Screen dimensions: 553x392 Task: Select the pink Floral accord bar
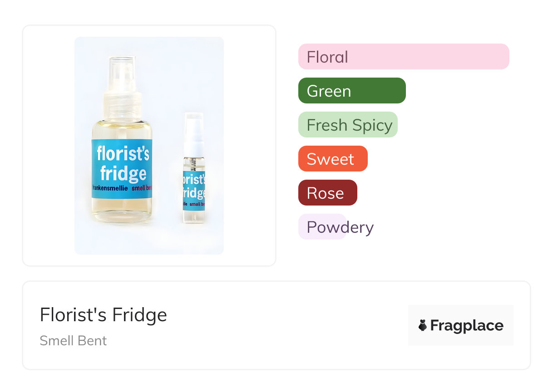click(x=403, y=57)
